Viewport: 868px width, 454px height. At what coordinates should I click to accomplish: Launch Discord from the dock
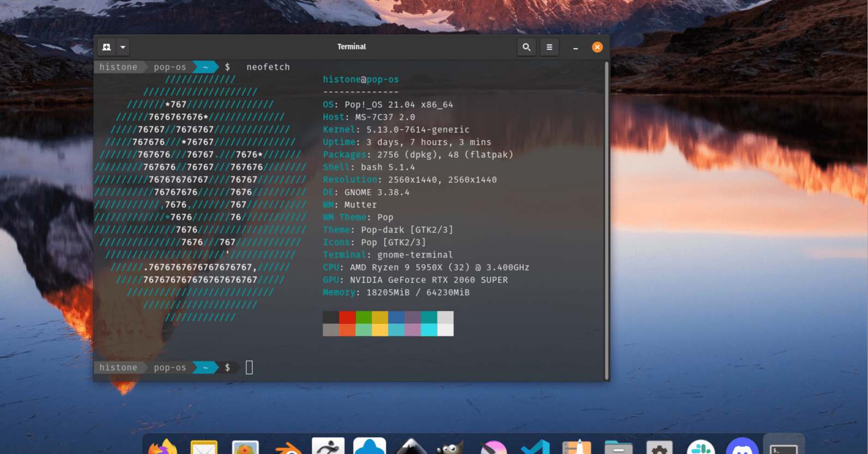point(742,446)
